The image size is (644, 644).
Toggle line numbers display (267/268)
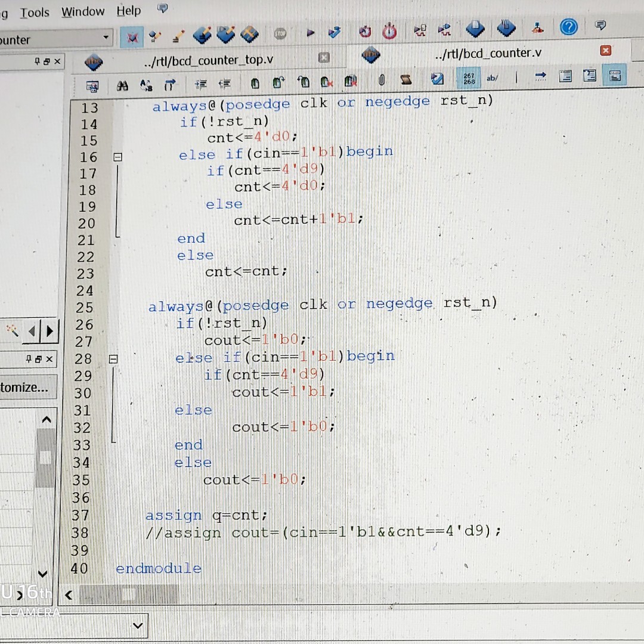(469, 78)
